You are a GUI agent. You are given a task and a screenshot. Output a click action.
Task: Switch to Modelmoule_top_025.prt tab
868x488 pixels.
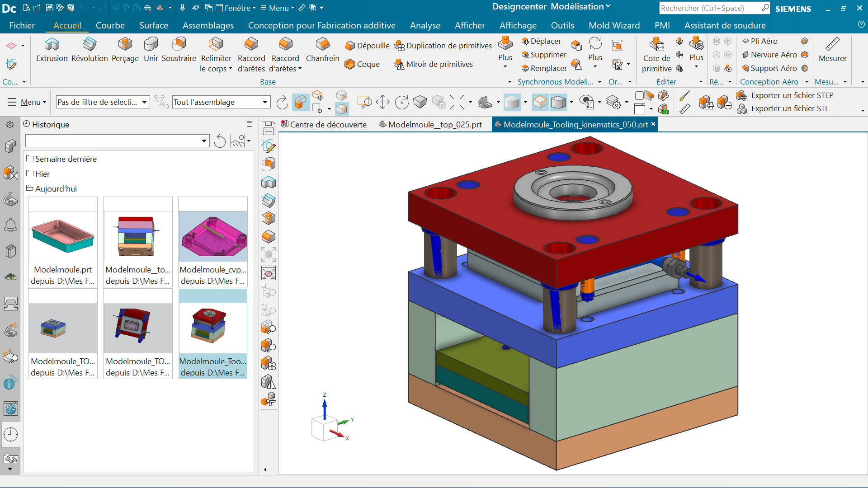click(x=430, y=124)
